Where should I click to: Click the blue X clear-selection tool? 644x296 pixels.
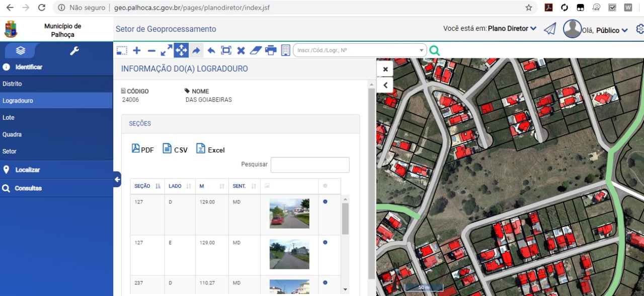click(x=241, y=50)
